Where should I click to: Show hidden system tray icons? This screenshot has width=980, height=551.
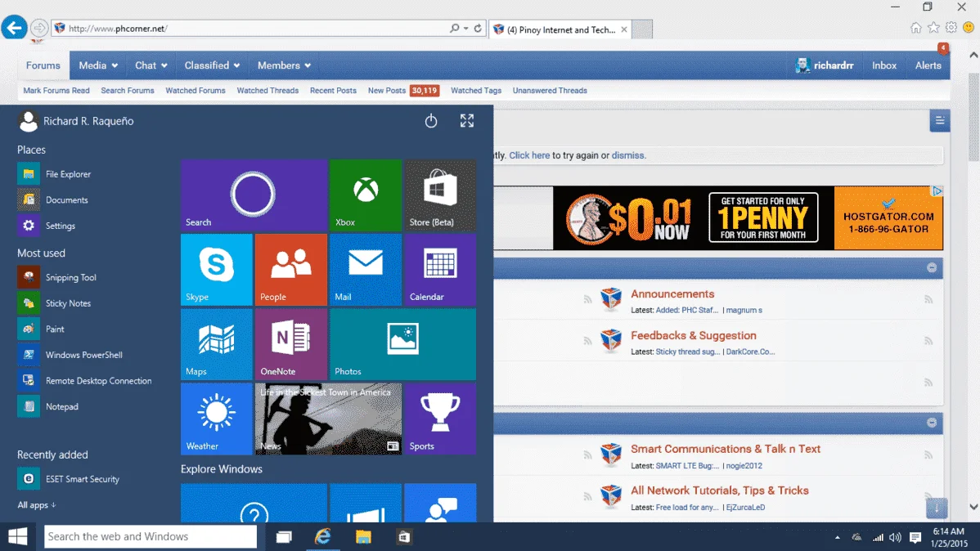[838, 537]
